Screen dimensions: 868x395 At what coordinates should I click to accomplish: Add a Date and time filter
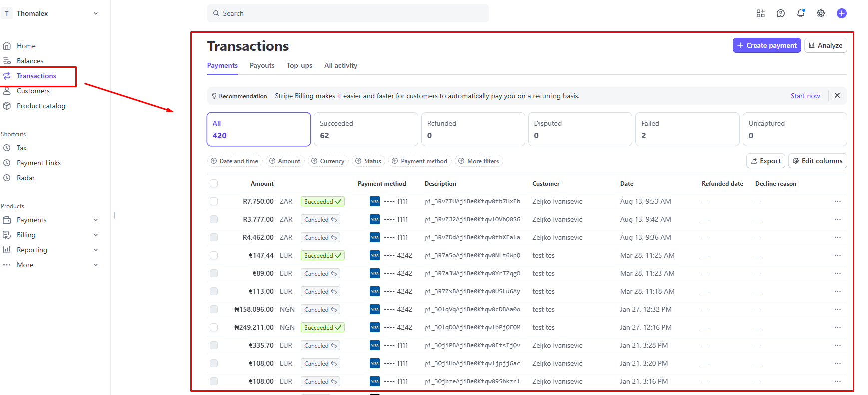tap(235, 161)
